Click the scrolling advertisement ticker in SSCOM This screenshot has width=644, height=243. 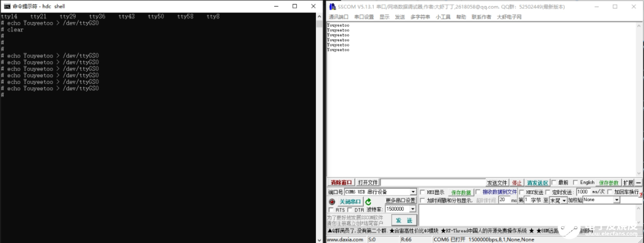click(484, 230)
